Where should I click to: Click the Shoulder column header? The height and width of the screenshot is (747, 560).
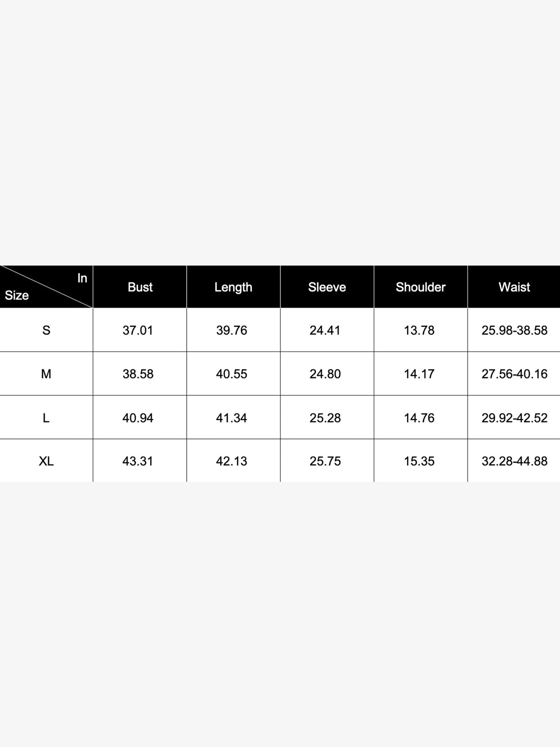(x=420, y=287)
